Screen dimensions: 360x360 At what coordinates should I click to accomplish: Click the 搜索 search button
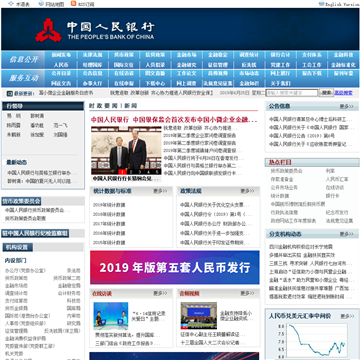coord(326,93)
